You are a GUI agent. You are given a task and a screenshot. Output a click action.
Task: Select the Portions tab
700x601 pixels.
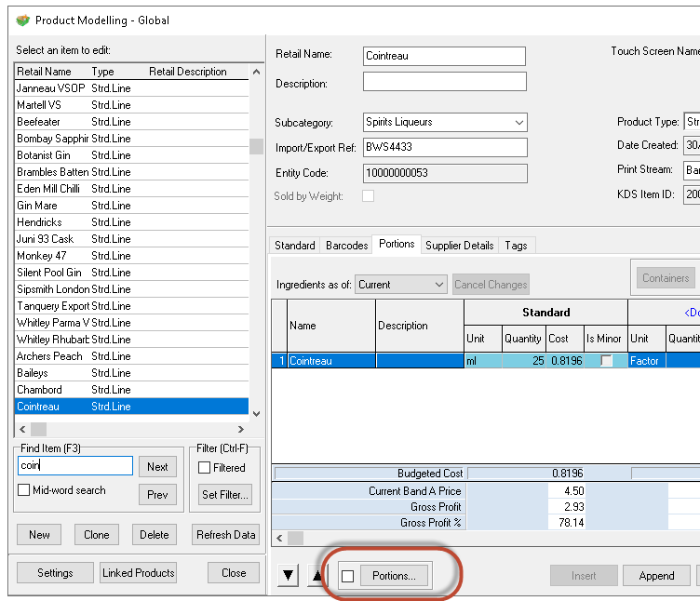tap(397, 244)
